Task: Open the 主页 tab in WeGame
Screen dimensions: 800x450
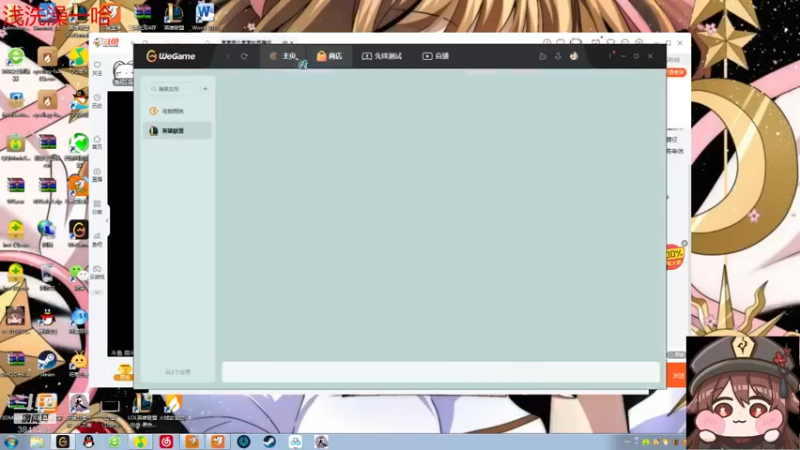Action: click(x=283, y=56)
